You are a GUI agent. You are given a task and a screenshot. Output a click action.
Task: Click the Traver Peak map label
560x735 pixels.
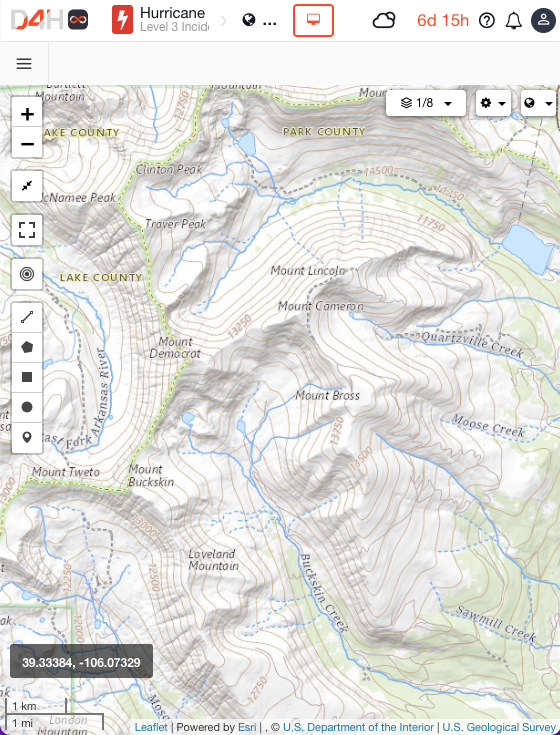(x=175, y=224)
